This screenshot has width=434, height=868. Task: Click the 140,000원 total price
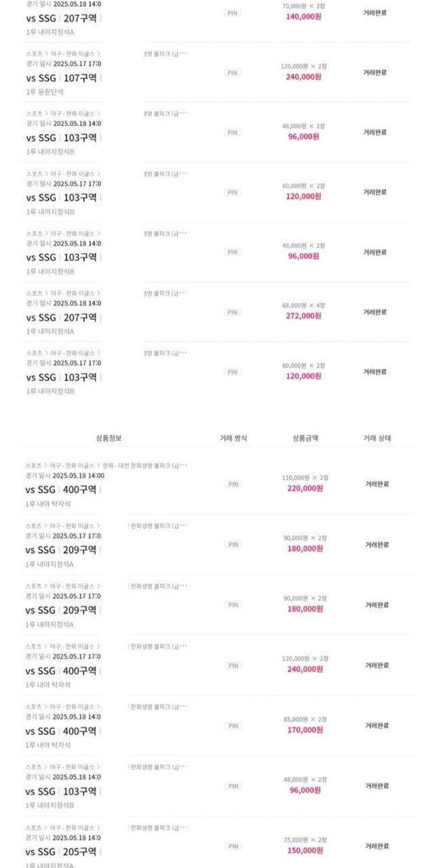click(304, 17)
